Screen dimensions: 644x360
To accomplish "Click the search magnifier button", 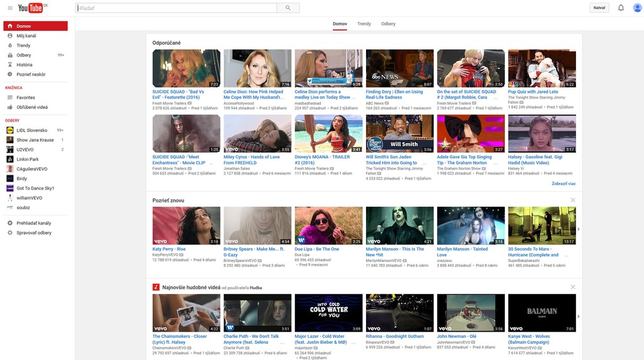I will 288,8.
